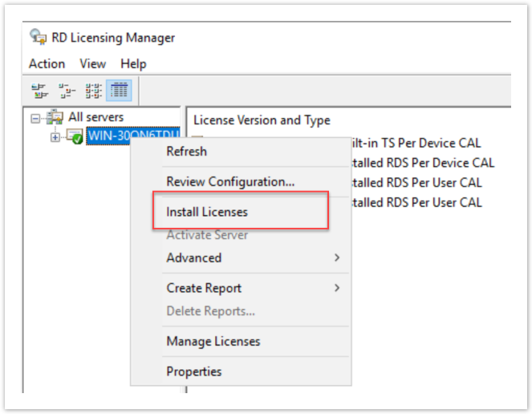Click the License Version and Type column header

(x=262, y=120)
